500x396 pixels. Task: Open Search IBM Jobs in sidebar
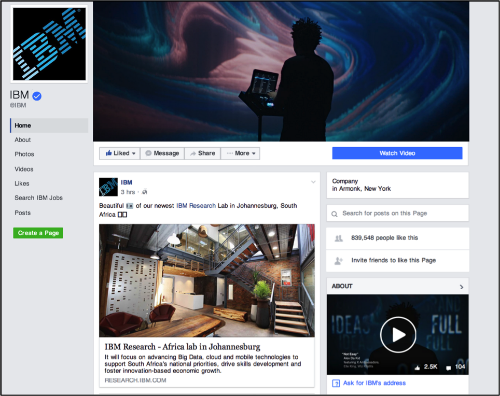coord(38,198)
